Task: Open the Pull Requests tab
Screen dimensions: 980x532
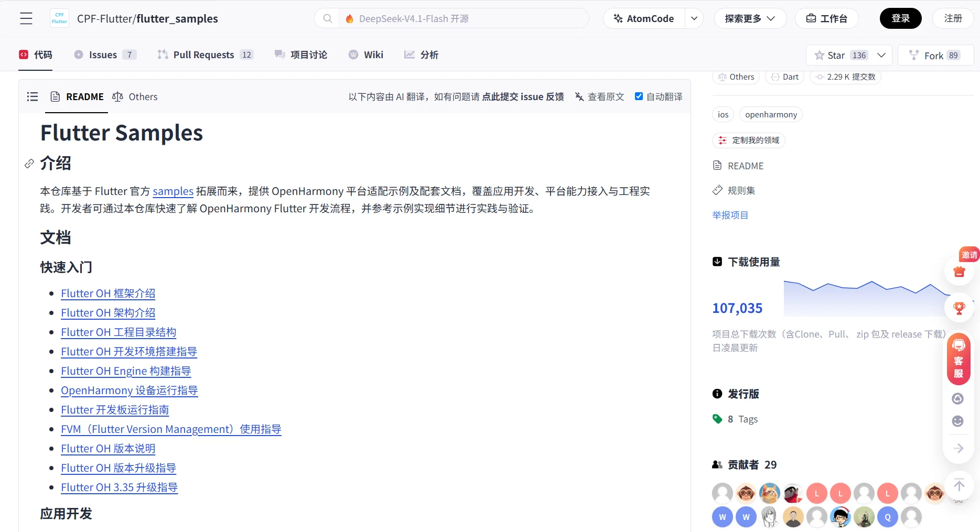Action: click(x=206, y=55)
